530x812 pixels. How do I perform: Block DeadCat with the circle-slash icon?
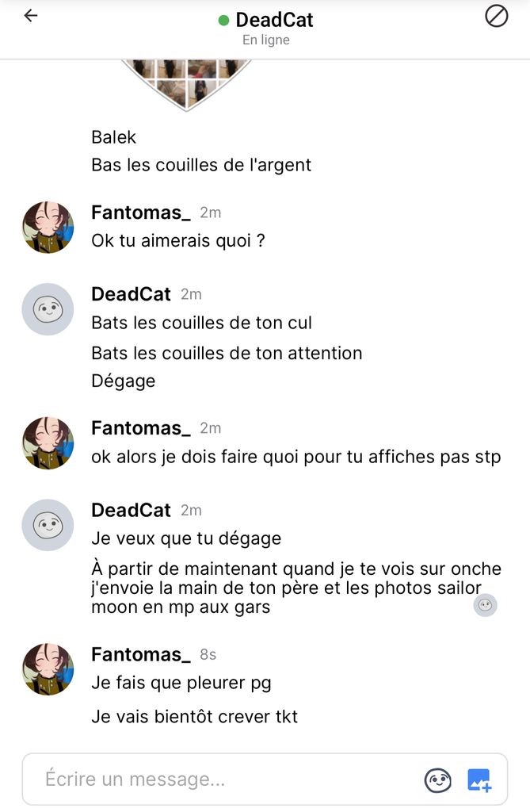[x=497, y=16]
